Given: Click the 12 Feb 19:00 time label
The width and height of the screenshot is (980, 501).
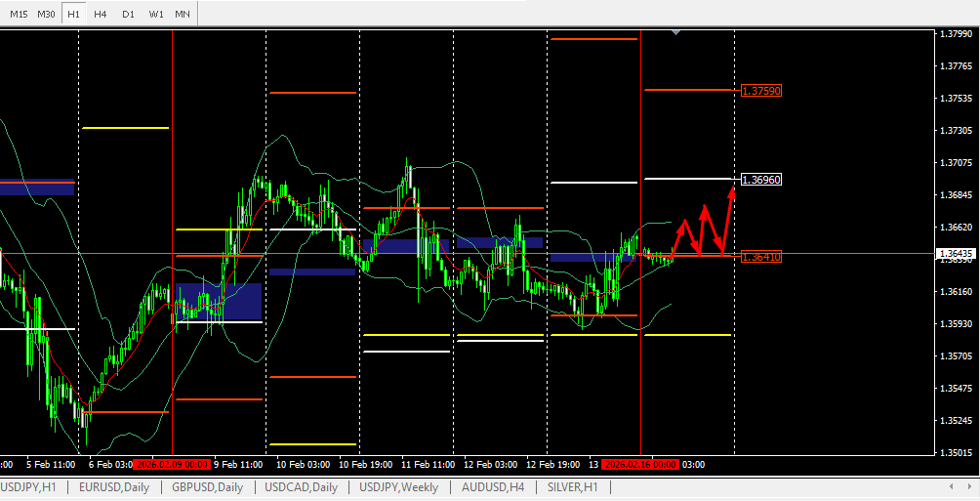Looking at the screenshot, I should coord(553,465).
